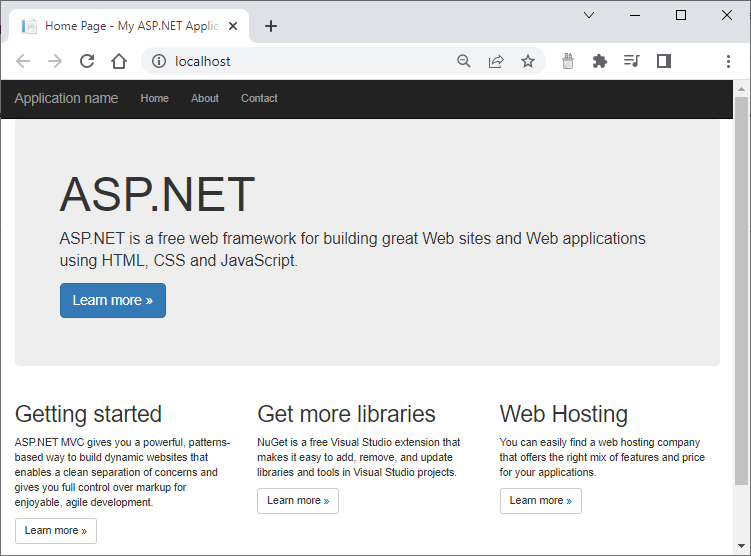
Task: Click the Get more libraries heading
Action: point(346,414)
